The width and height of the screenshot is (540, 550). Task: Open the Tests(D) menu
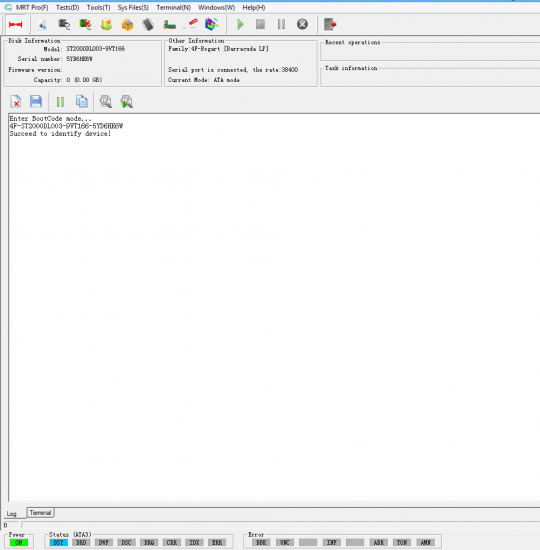[67, 7]
